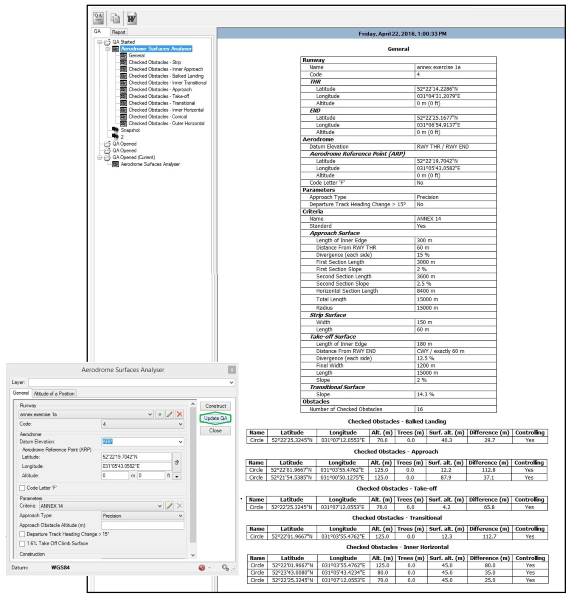Click the add runway plus icon
The image size is (580, 605).
tap(159, 414)
